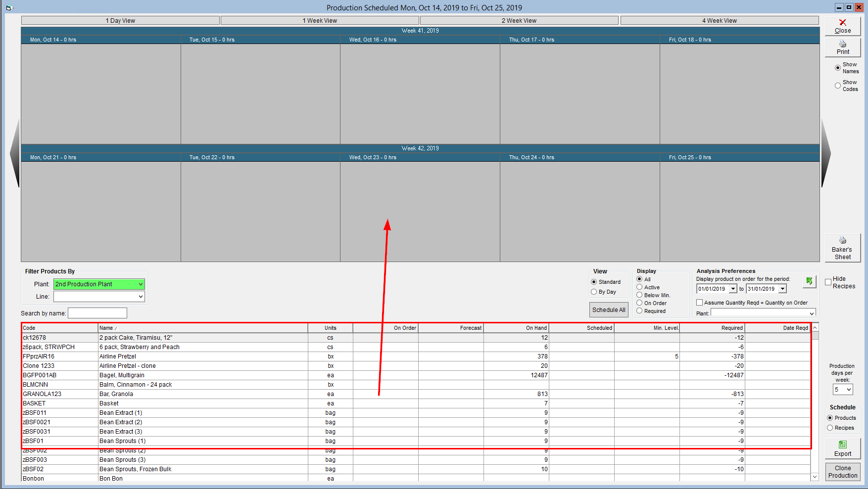Open the application icon in the title bar

8,7
